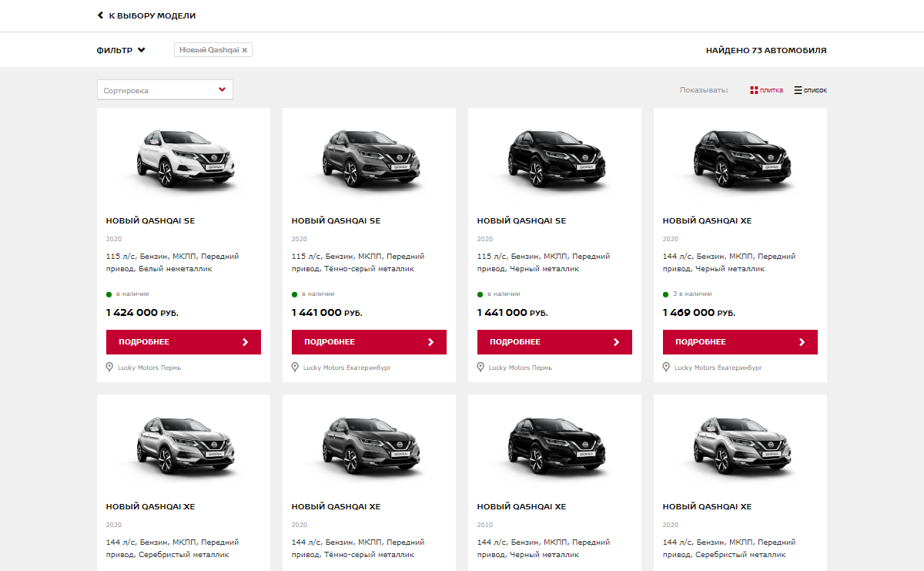Switch to список list view

(810, 90)
